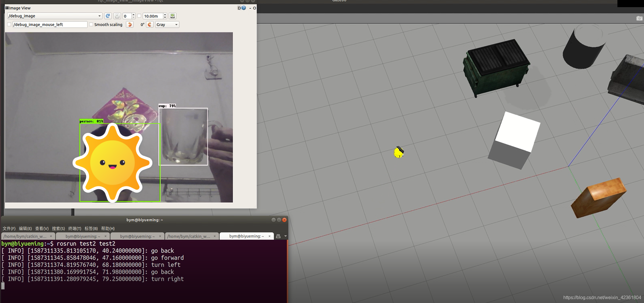Decrease the 10.00m max range value
This screenshot has width=644, height=303.
tap(165, 17)
